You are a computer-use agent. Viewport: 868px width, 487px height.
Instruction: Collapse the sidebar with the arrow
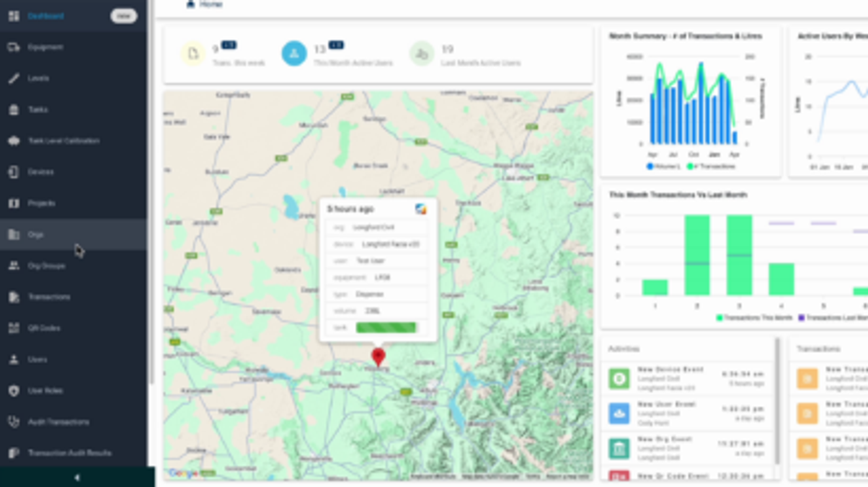pos(77,477)
